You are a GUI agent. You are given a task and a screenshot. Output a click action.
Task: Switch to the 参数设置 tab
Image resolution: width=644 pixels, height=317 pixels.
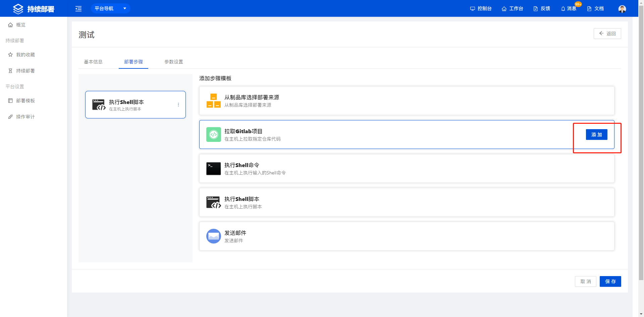tap(174, 62)
